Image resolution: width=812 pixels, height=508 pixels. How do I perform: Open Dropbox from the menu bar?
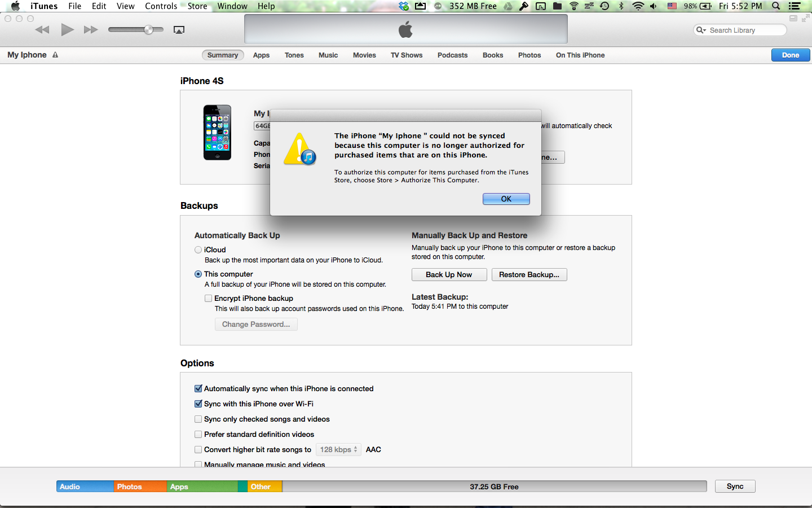click(x=403, y=6)
